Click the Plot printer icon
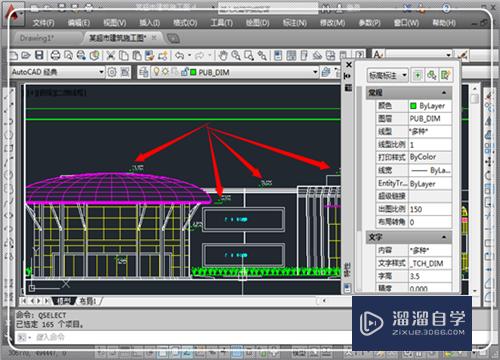The image size is (500, 360). 55,55
